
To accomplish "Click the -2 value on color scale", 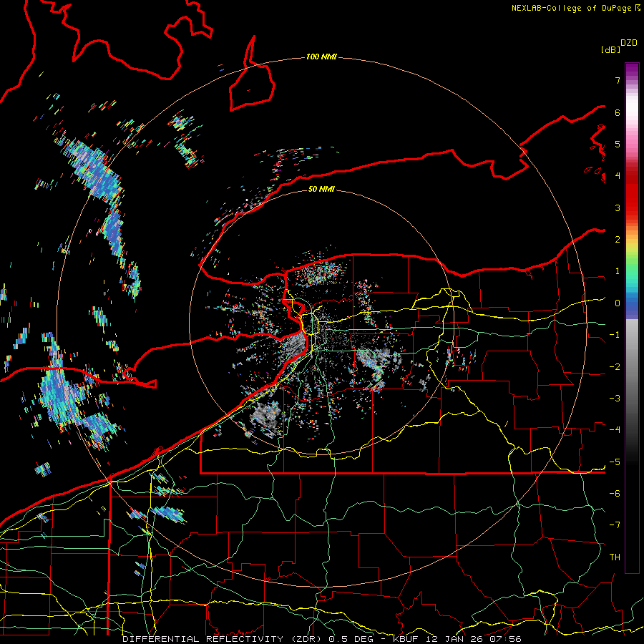I will tap(615, 367).
